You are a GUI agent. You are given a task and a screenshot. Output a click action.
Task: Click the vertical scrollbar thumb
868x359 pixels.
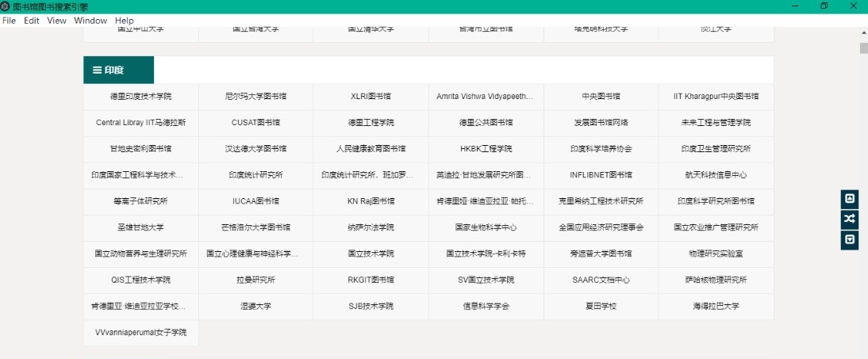point(863,48)
